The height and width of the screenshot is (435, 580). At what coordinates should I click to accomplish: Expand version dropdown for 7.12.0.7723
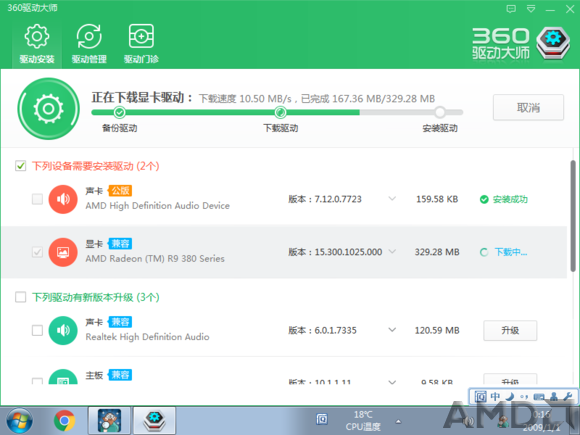point(392,199)
